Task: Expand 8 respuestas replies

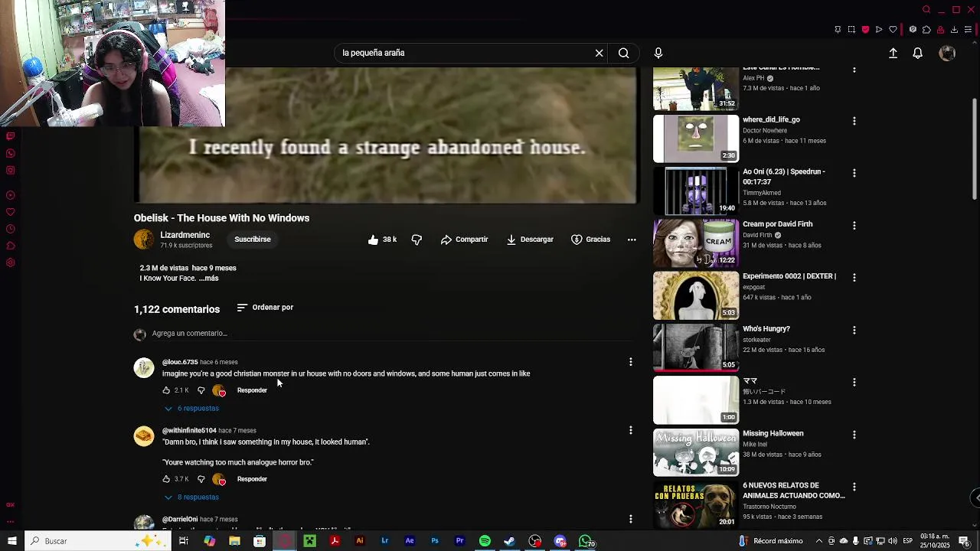Action: 191,497
